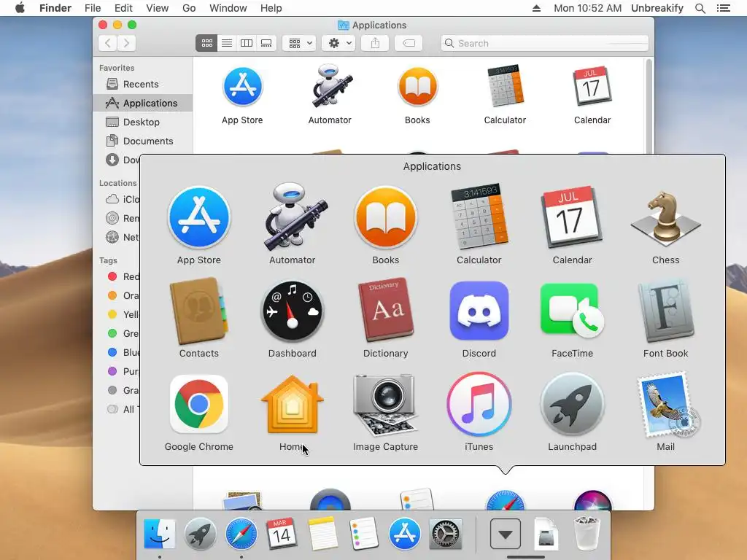This screenshot has width=747, height=560.
Task: Open the File menu
Action: click(x=93, y=8)
